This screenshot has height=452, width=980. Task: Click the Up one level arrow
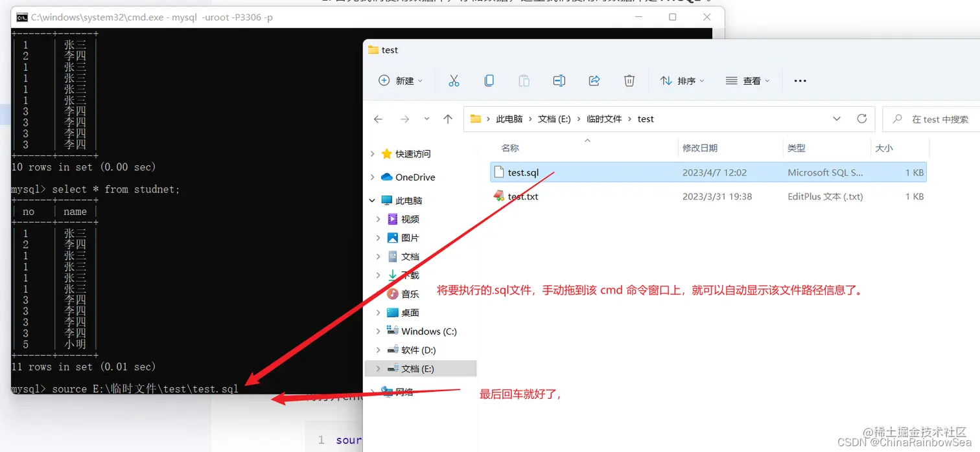point(447,119)
